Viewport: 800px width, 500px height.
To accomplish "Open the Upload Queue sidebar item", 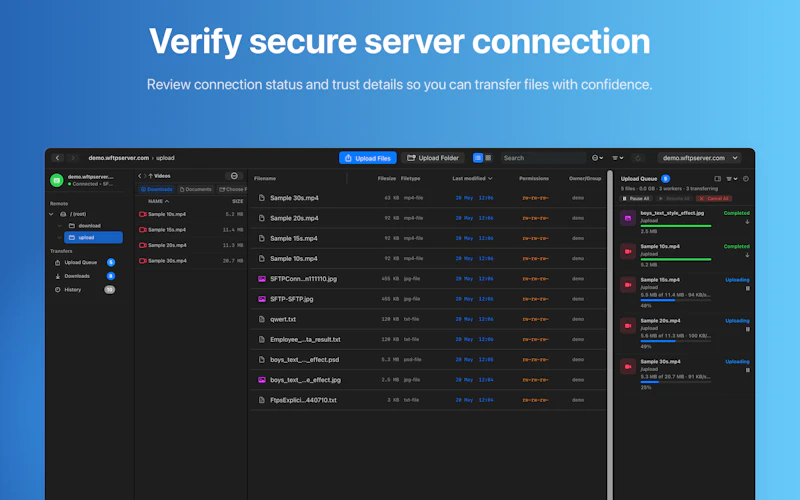I will 85,263.
